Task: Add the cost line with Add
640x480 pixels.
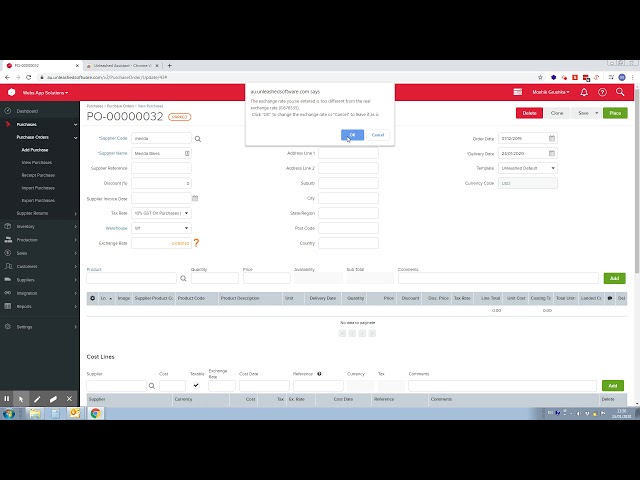Action: 613,386
